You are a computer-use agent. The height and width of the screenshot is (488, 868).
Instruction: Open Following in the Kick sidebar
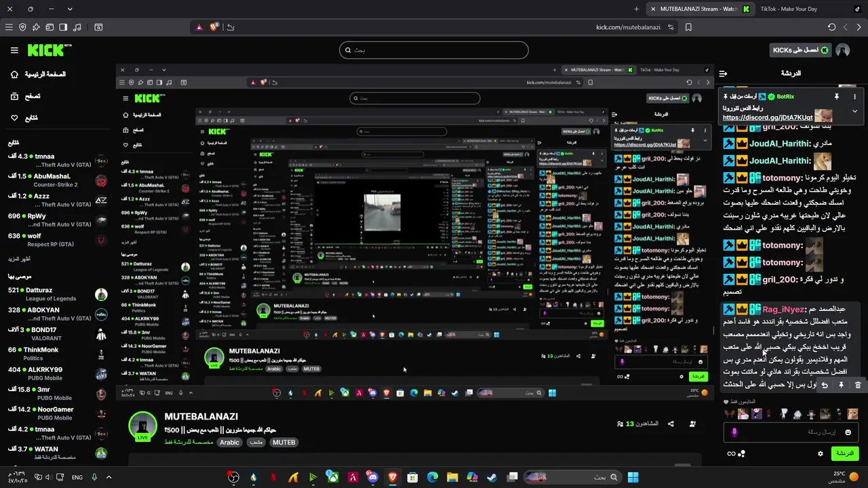pos(25,118)
